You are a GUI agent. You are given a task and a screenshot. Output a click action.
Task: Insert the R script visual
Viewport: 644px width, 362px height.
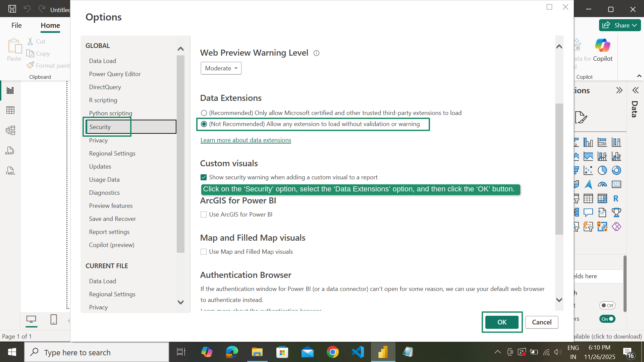point(616,198)
